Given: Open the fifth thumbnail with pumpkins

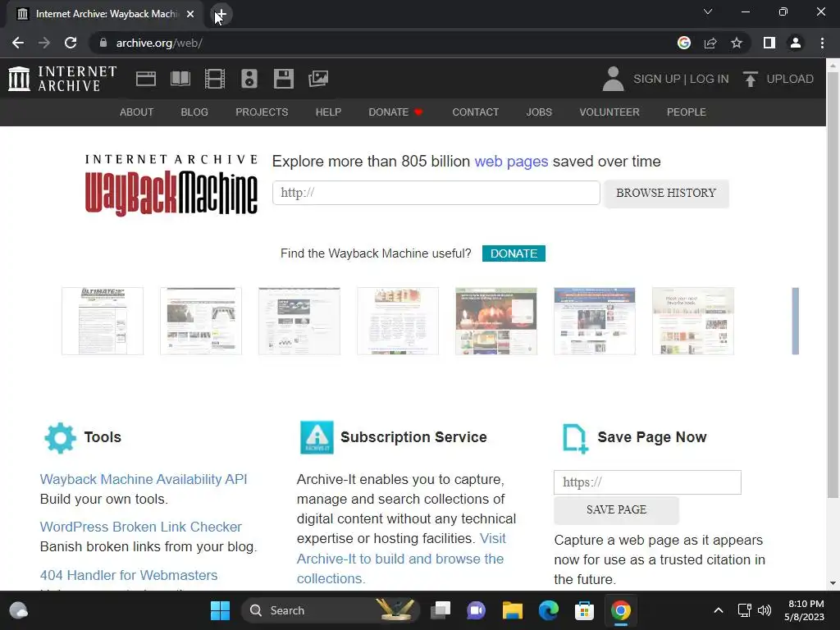Looking at the screenshot, I should 496,321.
